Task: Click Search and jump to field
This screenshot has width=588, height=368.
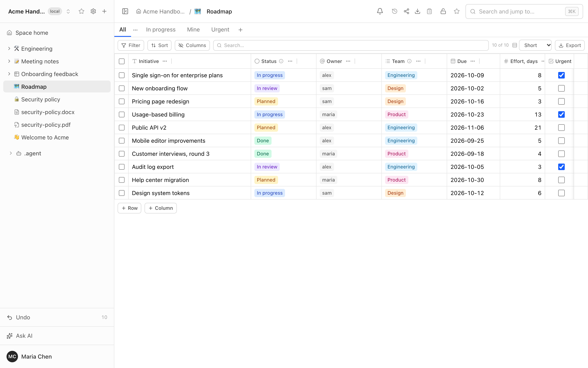Action: click(x=524, y=11)
